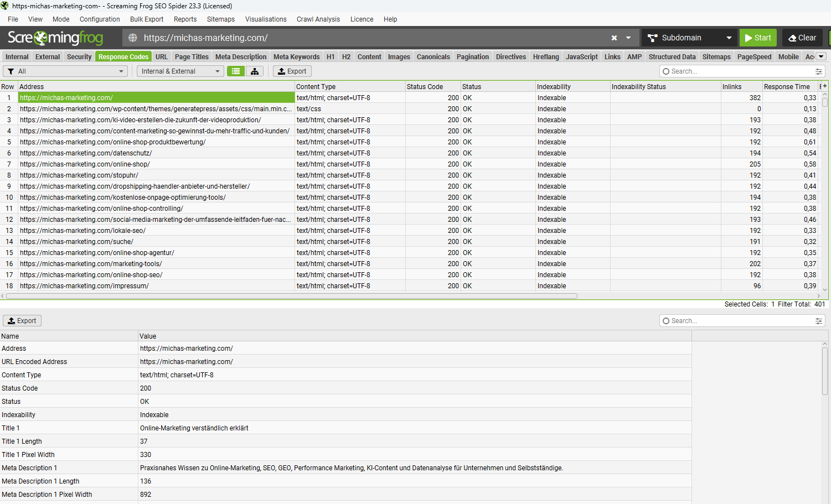The width and height of the screenshot is (831, 504).
Task: Click the results table horizontal scrollbar
Action: click(292, 296)
